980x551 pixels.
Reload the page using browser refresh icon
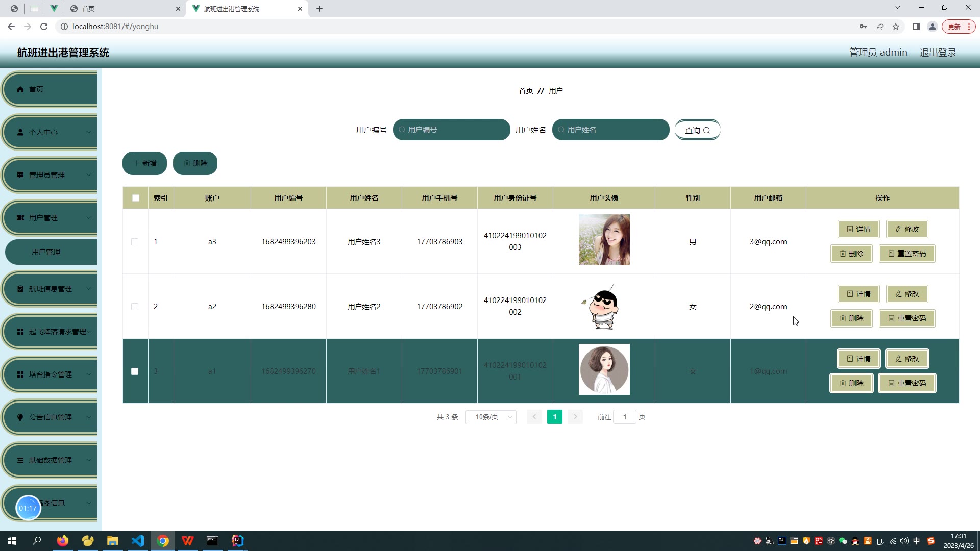coord(44,27)
